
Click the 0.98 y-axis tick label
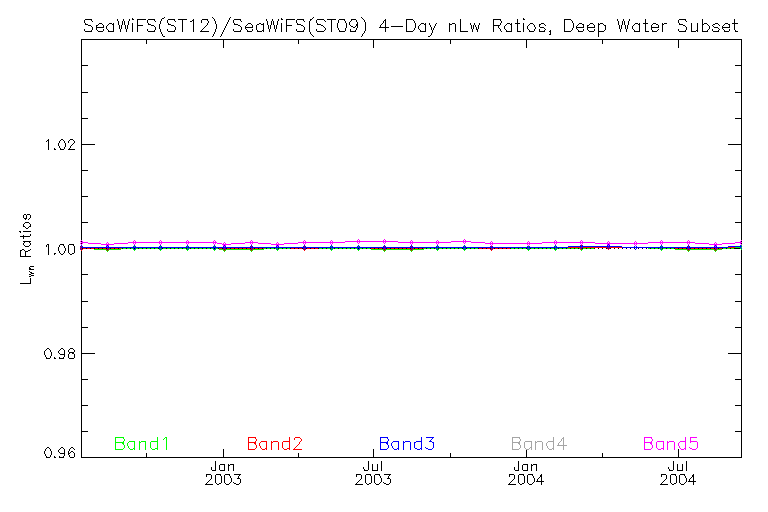click(60, 354)
